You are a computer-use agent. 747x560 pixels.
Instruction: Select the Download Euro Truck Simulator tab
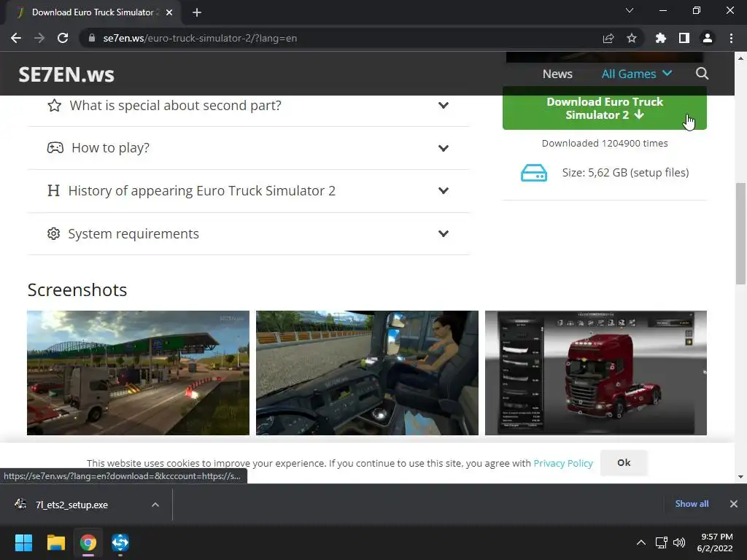[x=93, y=12]
